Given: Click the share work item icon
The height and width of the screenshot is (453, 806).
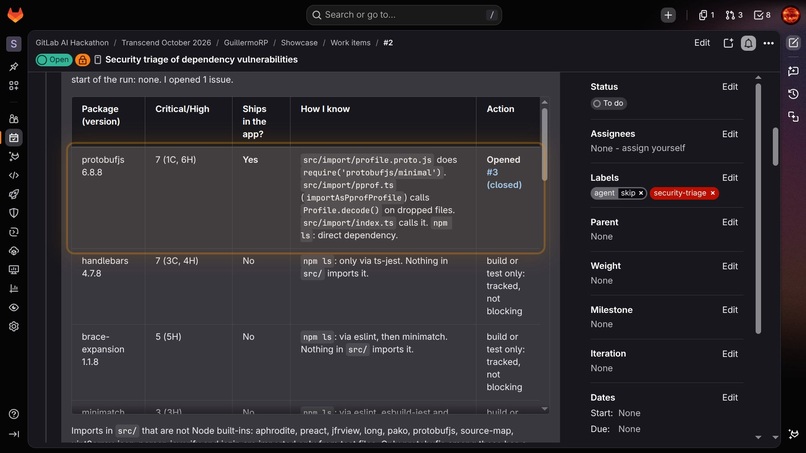Looking at the screenshot, I should [x=728, y=43].
